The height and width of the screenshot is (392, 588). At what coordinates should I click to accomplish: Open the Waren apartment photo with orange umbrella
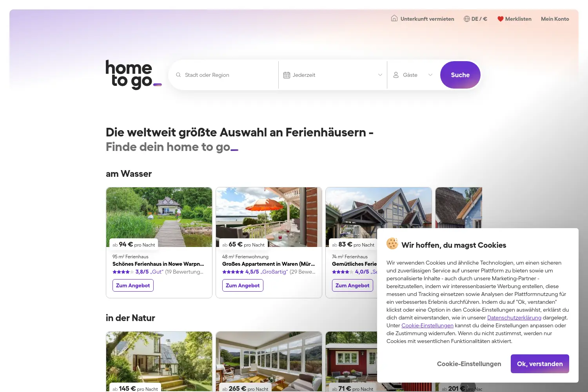point(269,217)
